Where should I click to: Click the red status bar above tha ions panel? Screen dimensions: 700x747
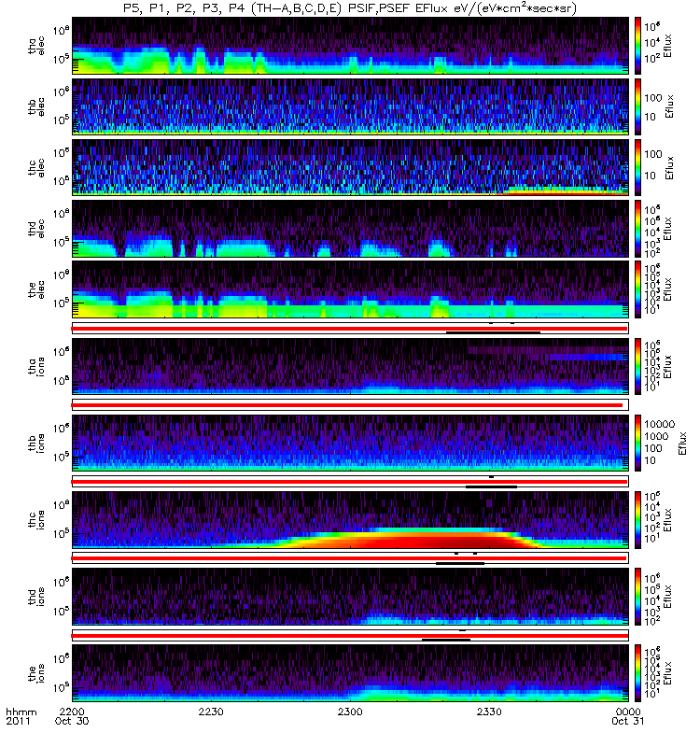[x=349, y=329]
